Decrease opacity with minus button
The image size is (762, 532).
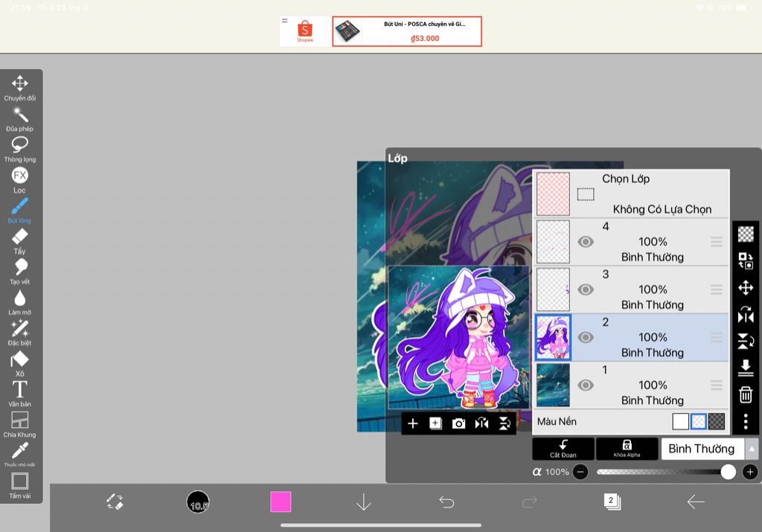(x=580, y=472)
